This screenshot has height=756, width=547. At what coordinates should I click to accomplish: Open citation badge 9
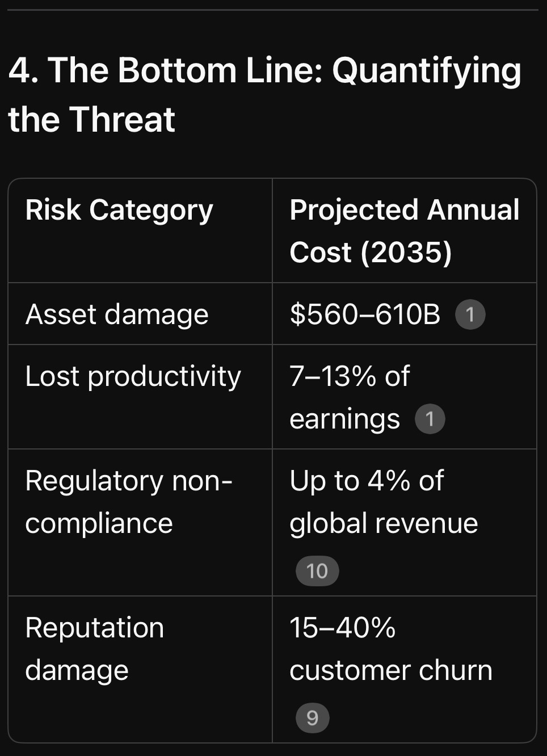(x=312, y=718)
